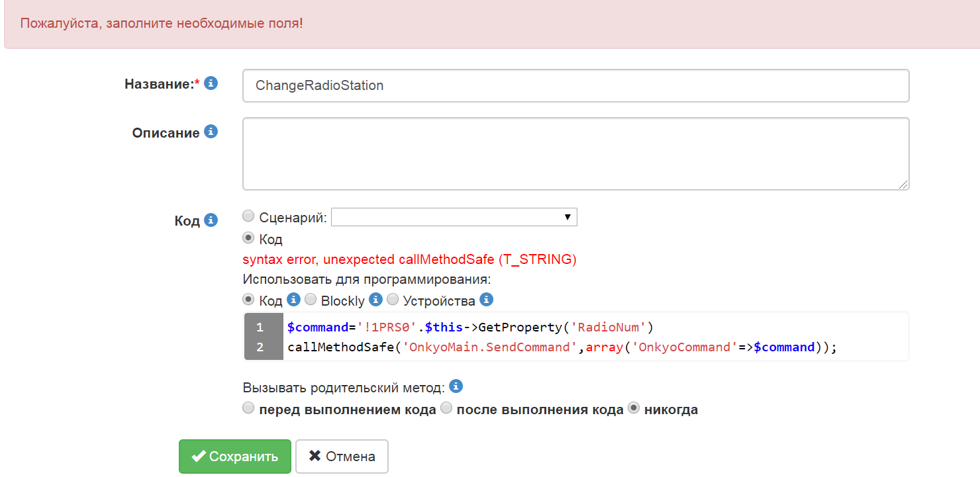Select the Сценарий radio button
The height and width of the screenshot is (477, 980).
pos(248,216)
